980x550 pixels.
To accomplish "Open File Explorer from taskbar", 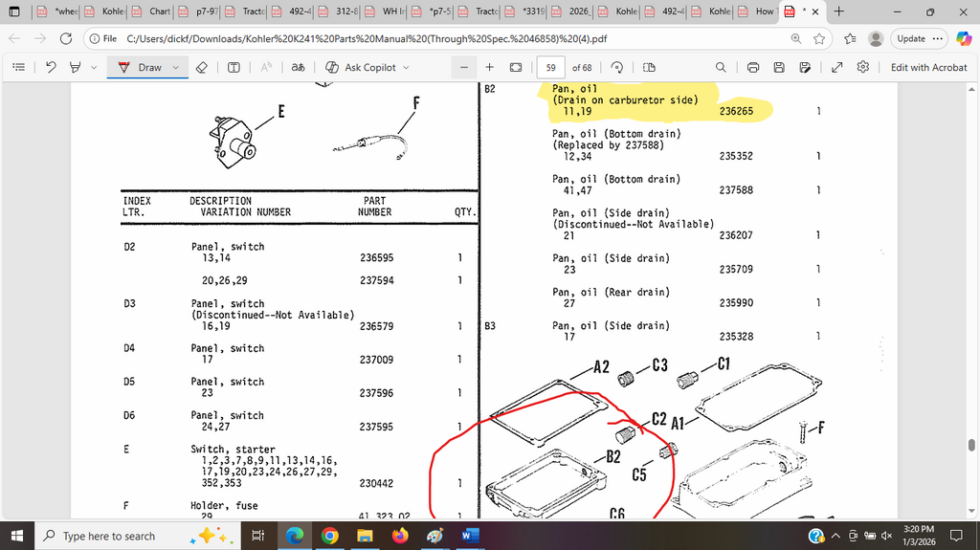I will (x=365, y=536).
